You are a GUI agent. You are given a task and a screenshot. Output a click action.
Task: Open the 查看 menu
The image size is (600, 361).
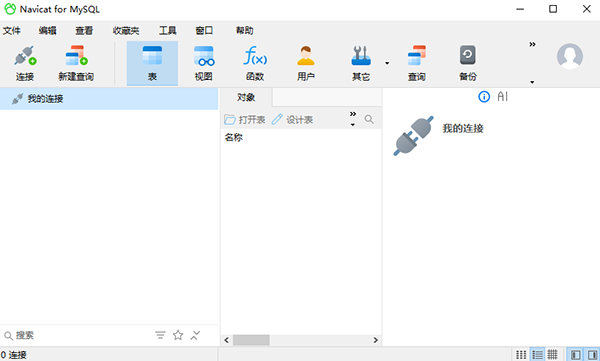click(x=84, y=31)
